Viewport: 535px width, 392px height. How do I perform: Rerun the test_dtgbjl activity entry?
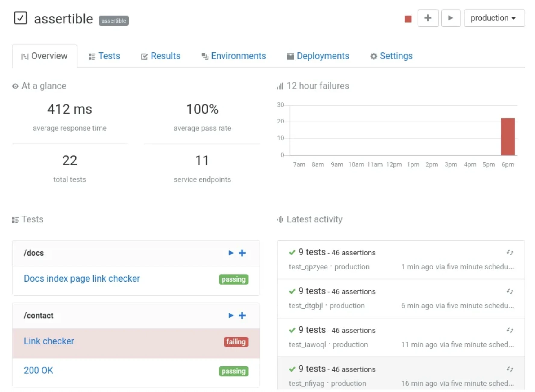510,291
